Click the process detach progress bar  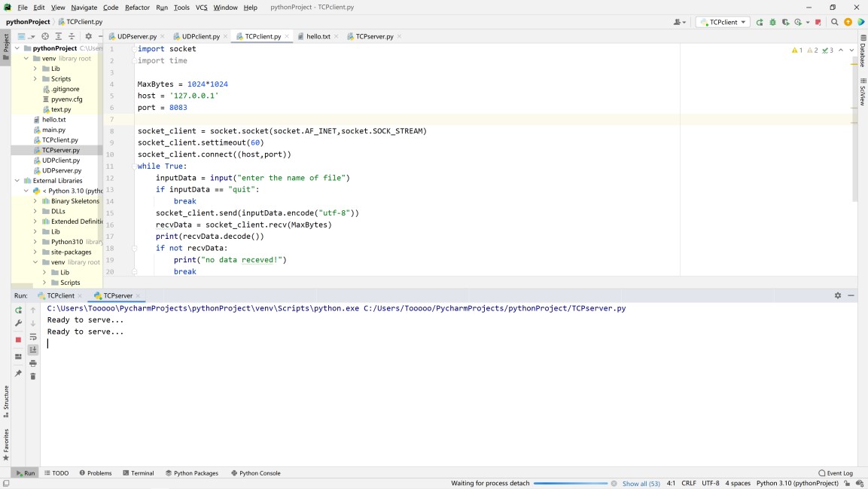pos(570,483)
